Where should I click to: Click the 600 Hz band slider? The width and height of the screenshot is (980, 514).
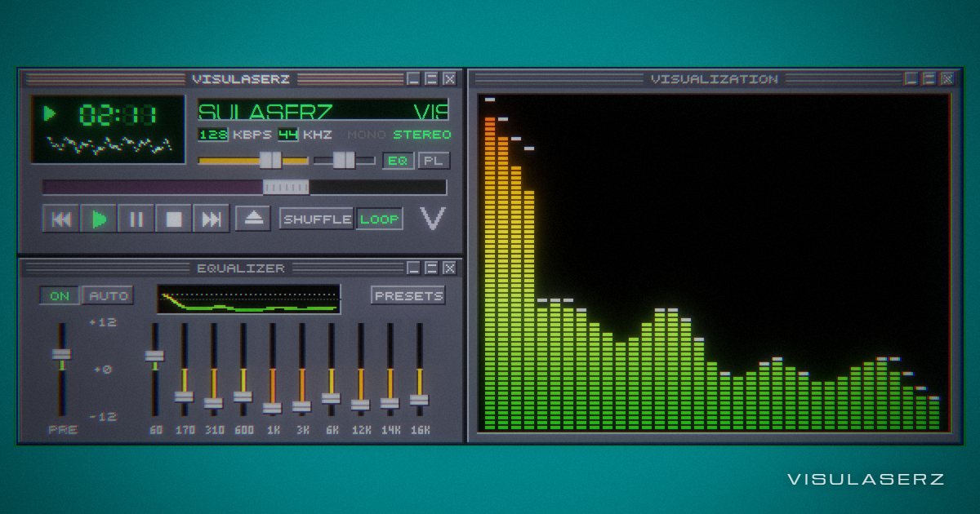point(243,397)
